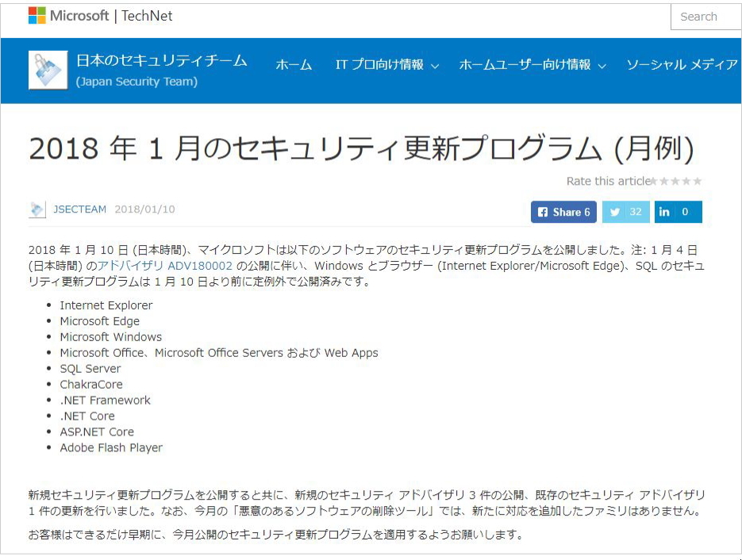Click into the Search input field

point(705,17)
